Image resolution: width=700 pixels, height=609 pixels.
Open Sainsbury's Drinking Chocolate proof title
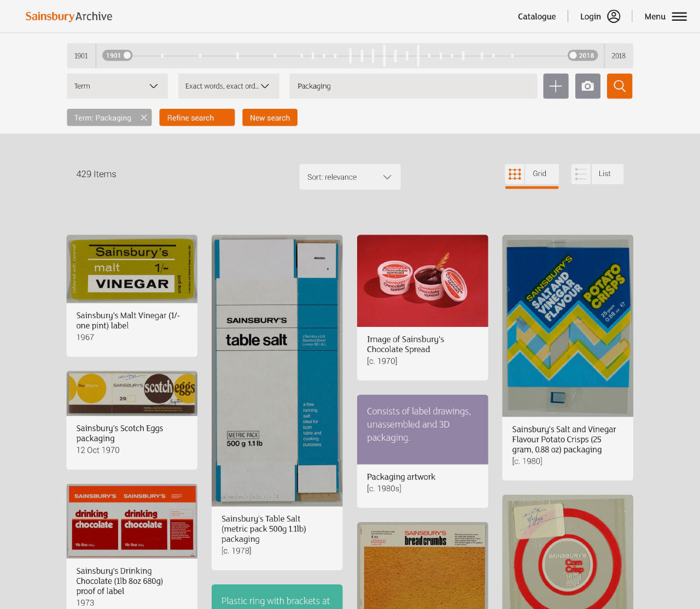coord(120,581)
